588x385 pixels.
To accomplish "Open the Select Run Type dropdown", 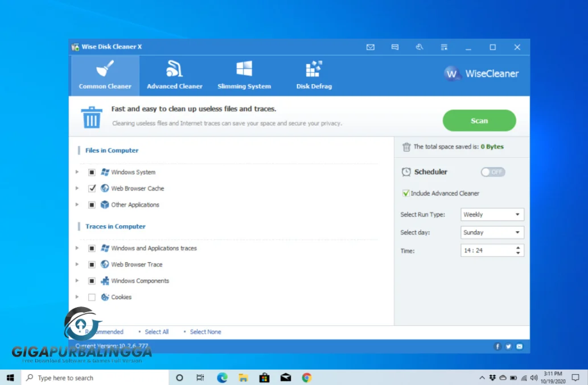I will [492, 214].
